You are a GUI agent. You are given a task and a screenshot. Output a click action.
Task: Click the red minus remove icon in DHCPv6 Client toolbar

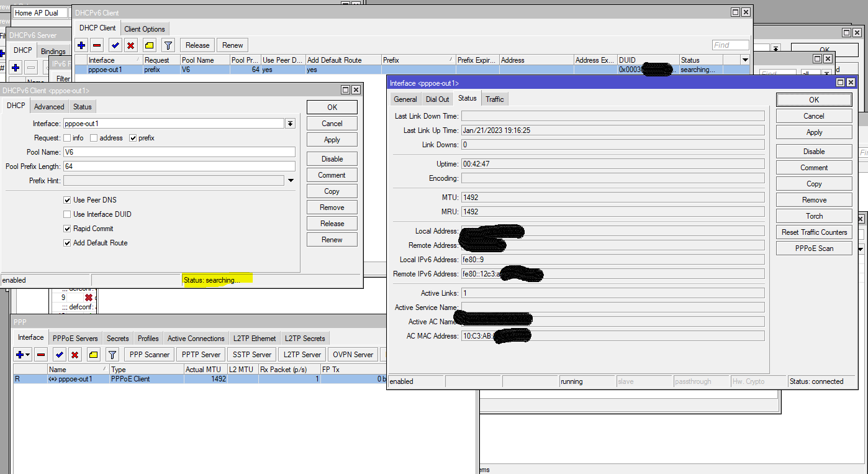(97, 45)
